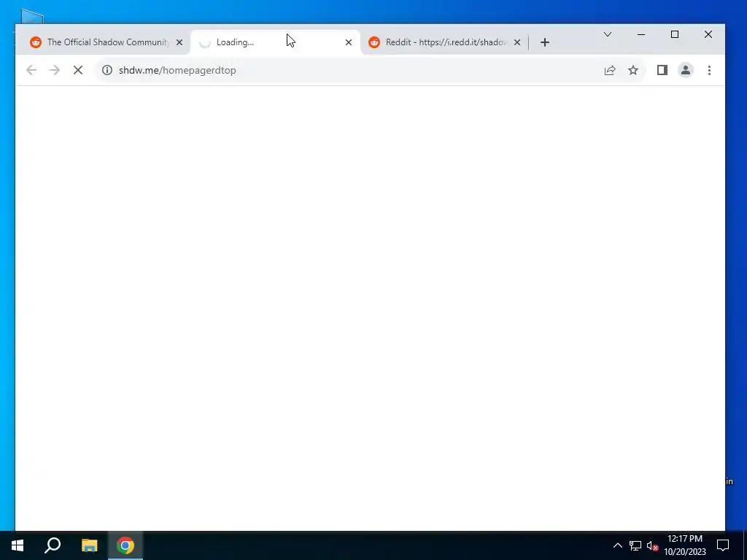Show hidden system tray icons
The width and height of the screenshot is (747, 560).
tap(617, 545)
